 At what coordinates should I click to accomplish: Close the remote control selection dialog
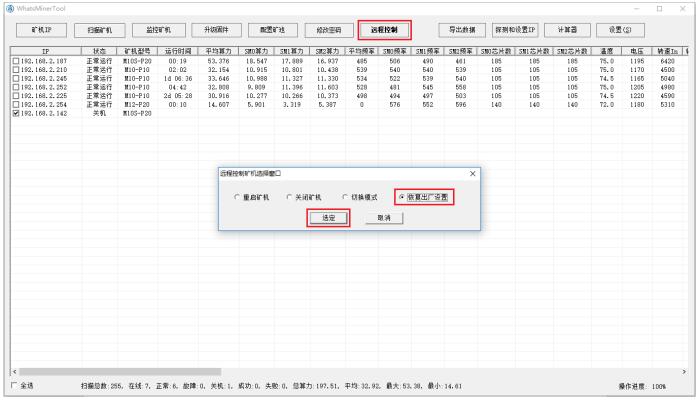tap(473, 173)
